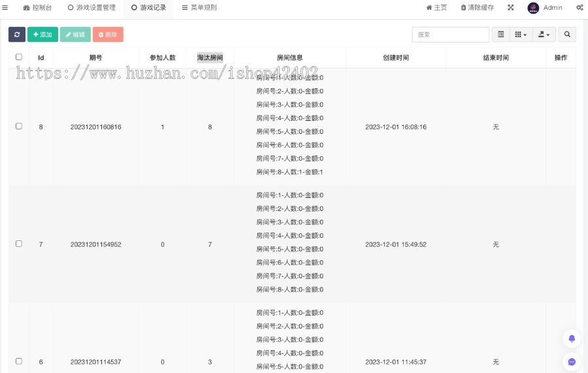Click the magnifier advanced search button
The image size is (588, 373).
[x=567, y=35]
